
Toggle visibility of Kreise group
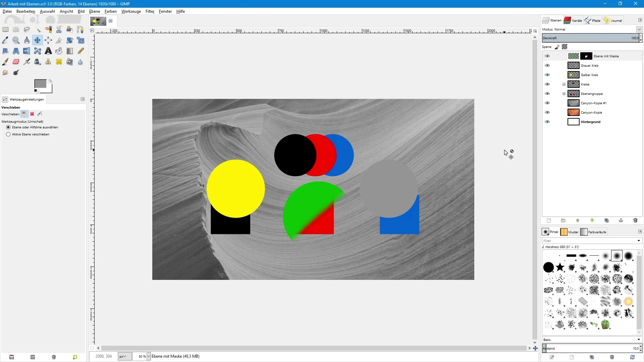(547, 84)
